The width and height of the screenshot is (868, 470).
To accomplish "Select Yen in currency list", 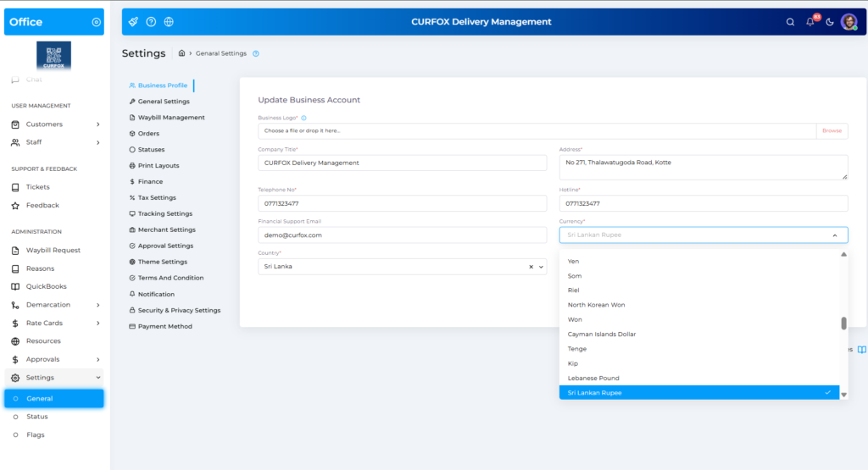I will [x=699, y=261].
